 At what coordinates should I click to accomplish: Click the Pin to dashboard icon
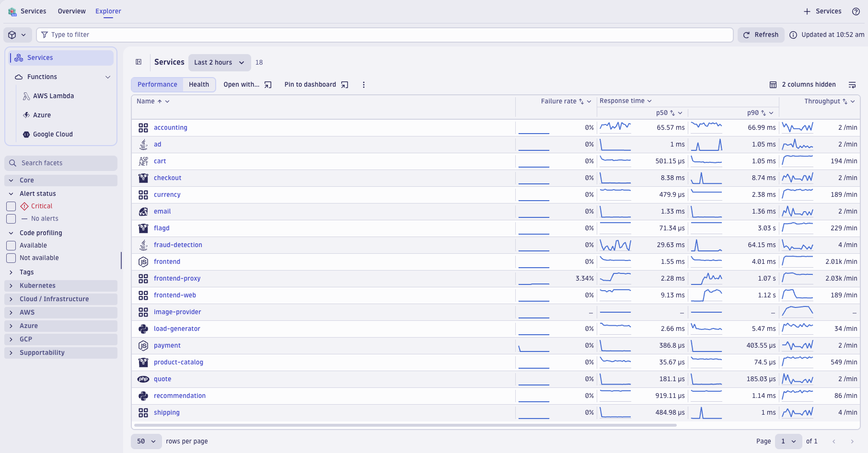344,85
